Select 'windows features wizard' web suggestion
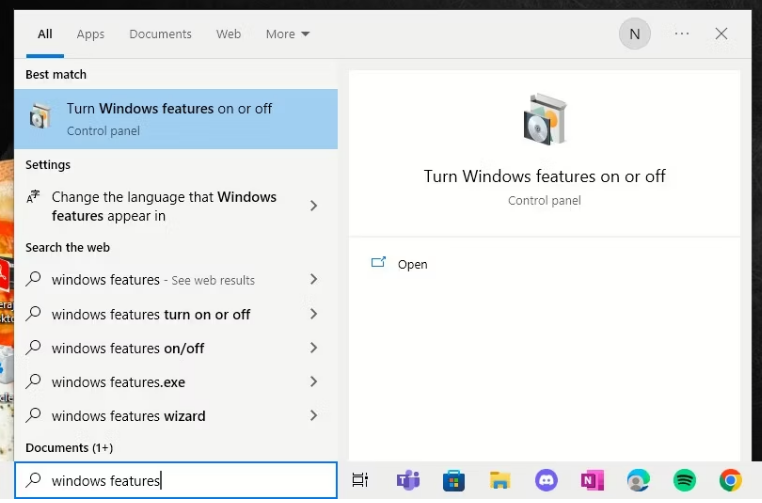 pyautogui.click(x=176, y=416)
